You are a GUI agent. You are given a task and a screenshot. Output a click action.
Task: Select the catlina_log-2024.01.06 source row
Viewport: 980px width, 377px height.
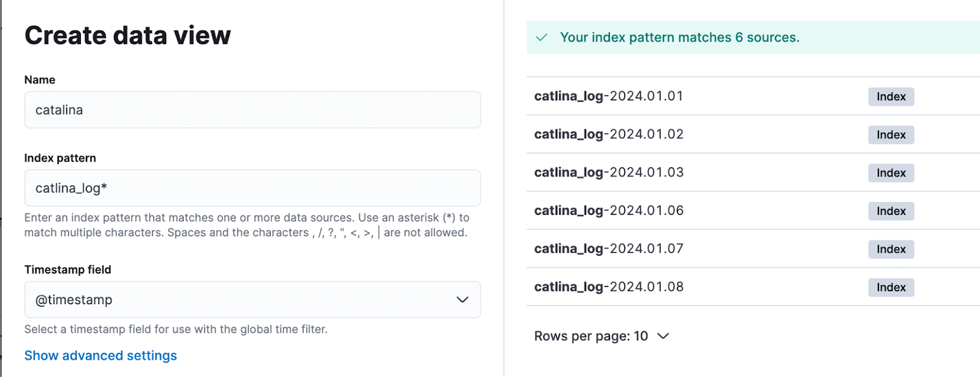tap(608, 211)
